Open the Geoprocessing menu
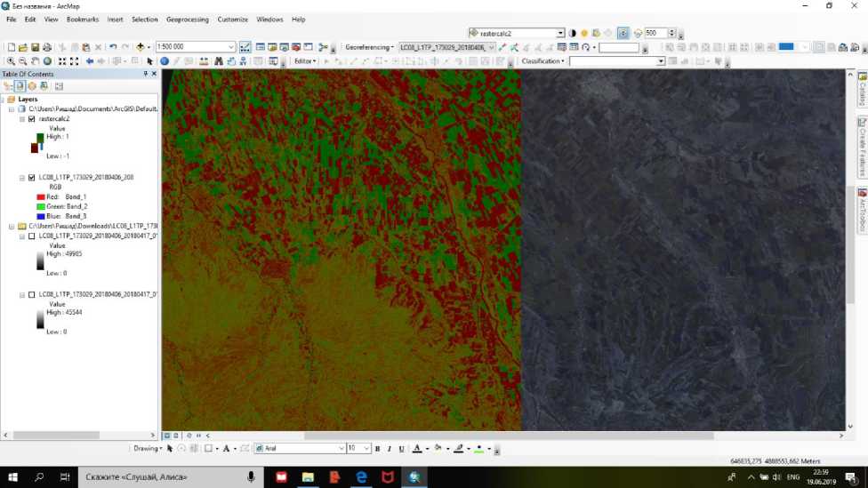868x488 pixels. (187, 19)
